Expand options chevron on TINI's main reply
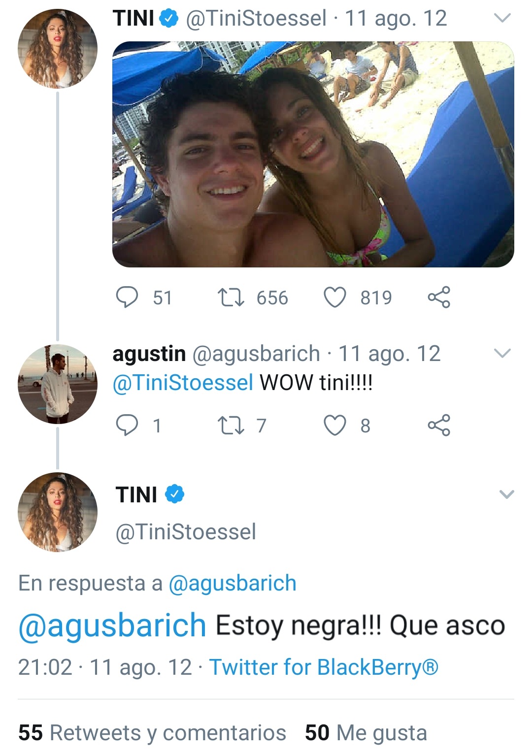The width and height of the screenshot is (532, 756). (x=506, y=494)
